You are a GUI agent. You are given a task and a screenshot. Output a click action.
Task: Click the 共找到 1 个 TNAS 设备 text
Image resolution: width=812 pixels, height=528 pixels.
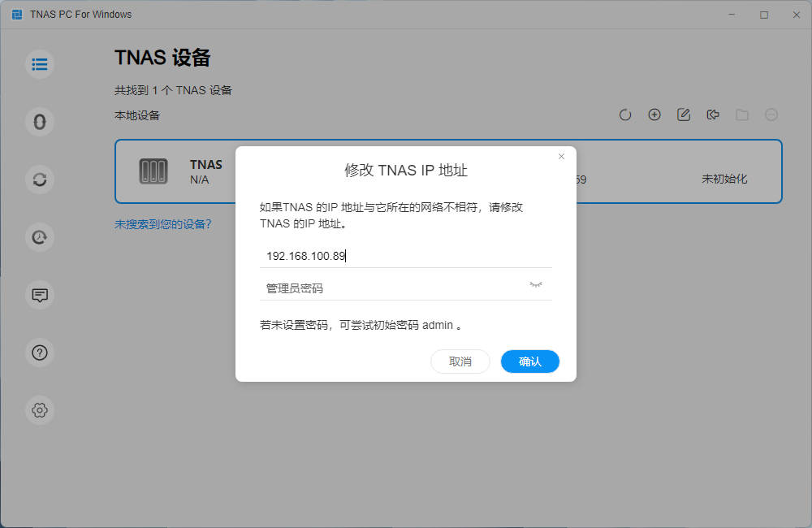pos(173,90)
